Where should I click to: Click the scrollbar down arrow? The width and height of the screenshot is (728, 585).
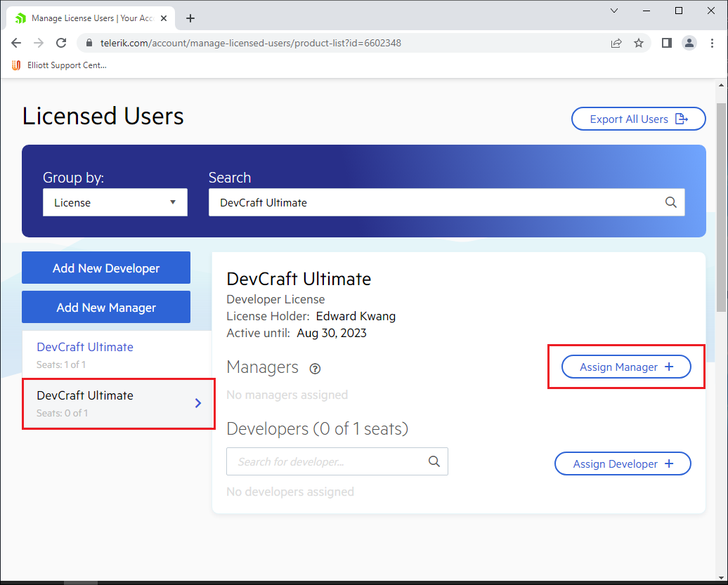721,577
